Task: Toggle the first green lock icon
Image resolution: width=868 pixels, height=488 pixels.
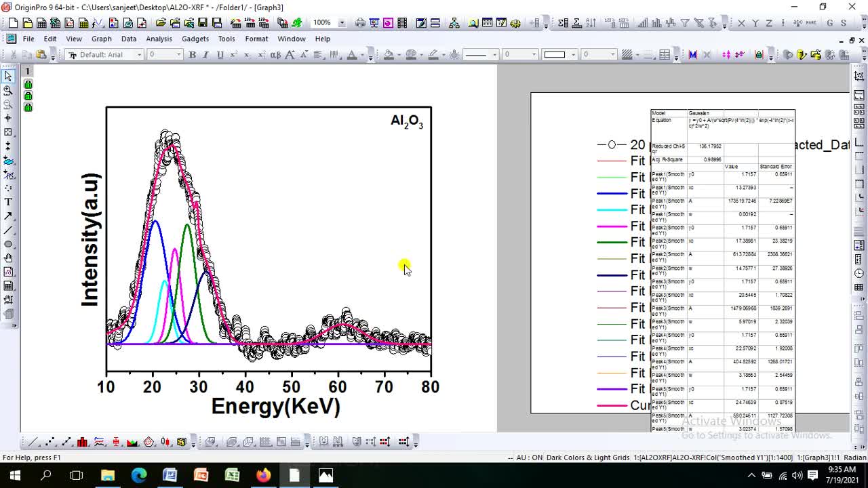Action: pyautogui.click(x=28, y=84)
